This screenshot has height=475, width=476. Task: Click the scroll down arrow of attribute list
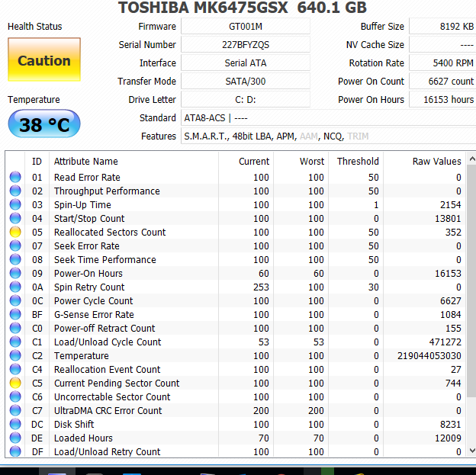[x=471, y=451]
